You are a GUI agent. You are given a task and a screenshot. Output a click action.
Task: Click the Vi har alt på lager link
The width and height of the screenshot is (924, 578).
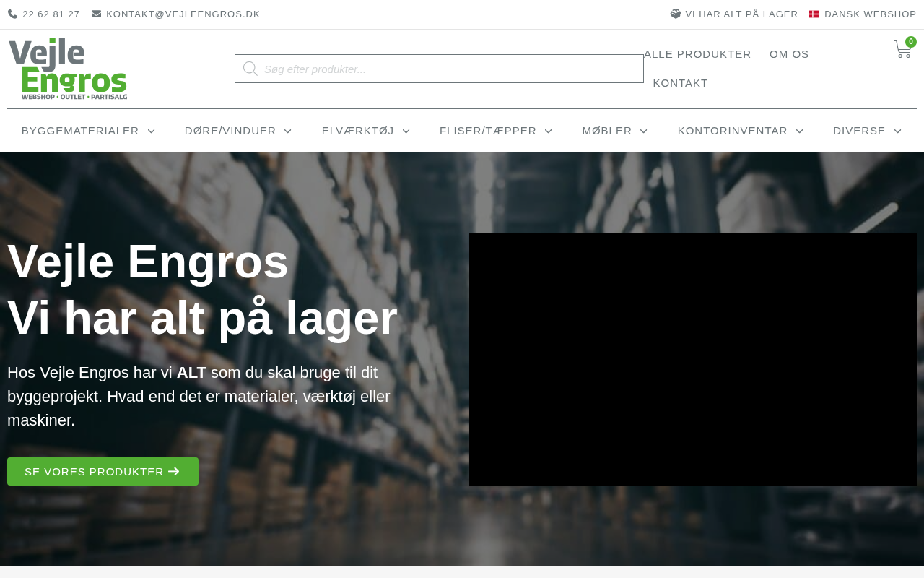pyautogui.click(x=741, y=14)
